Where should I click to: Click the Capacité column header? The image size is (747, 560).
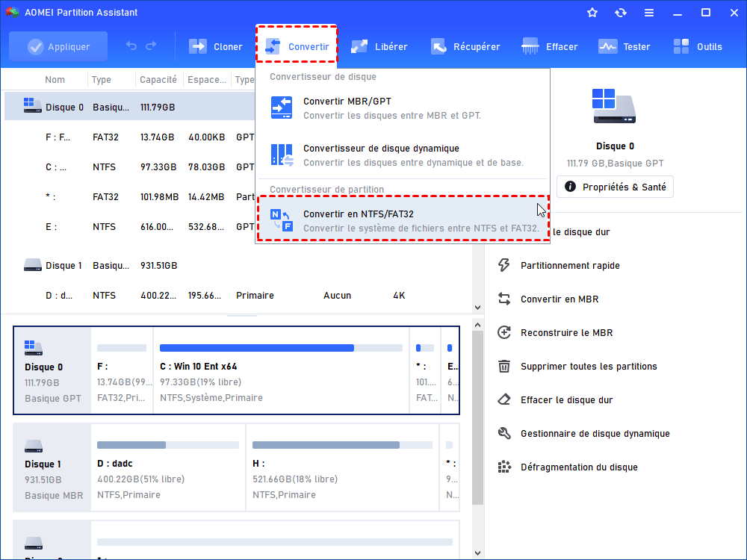(x=158, y=80)
